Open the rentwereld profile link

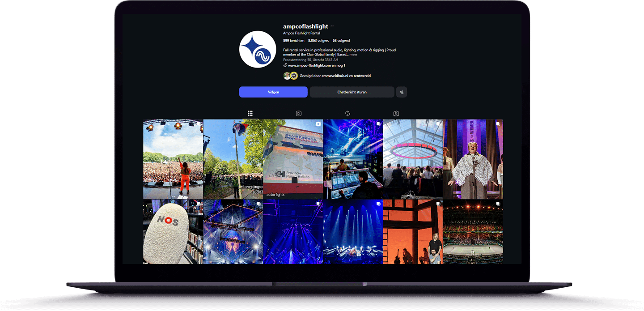[362, 76]
